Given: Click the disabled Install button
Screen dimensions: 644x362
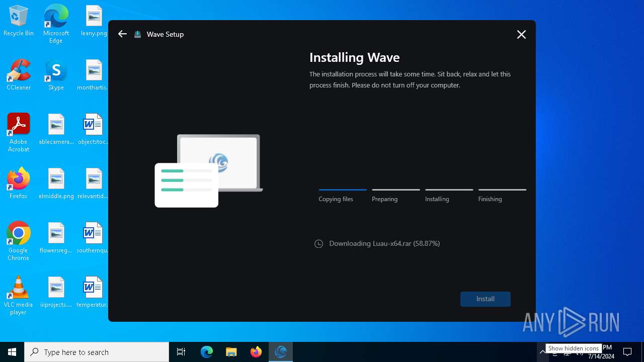Looking at the screenshot, I should pos(486,299).
